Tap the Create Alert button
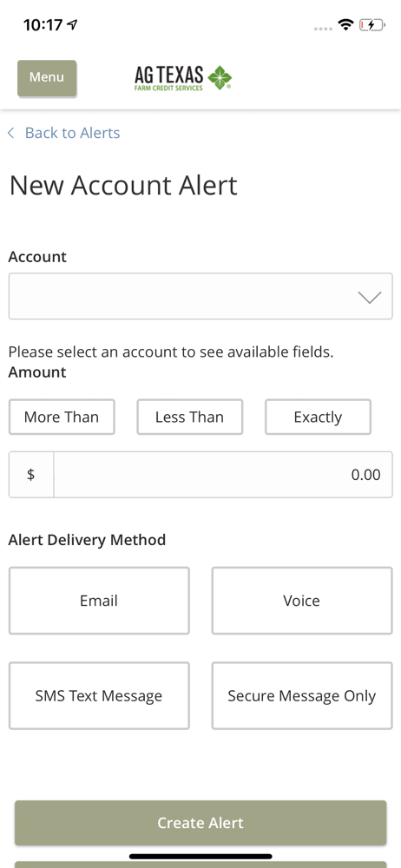 point(200,823)
